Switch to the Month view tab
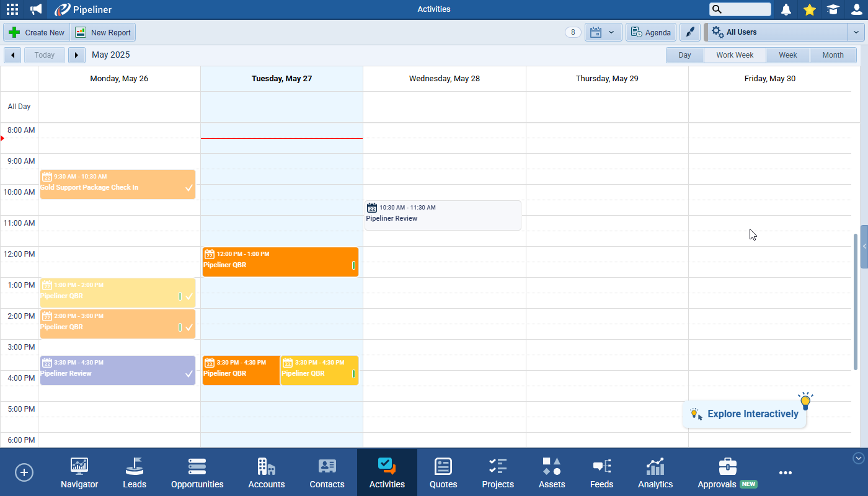This screenshot has width=868, height=496. click(833, 55)
